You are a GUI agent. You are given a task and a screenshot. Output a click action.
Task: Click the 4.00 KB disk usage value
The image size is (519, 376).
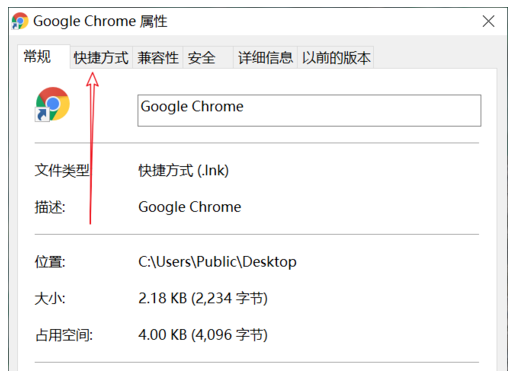(x=203, y=335)
